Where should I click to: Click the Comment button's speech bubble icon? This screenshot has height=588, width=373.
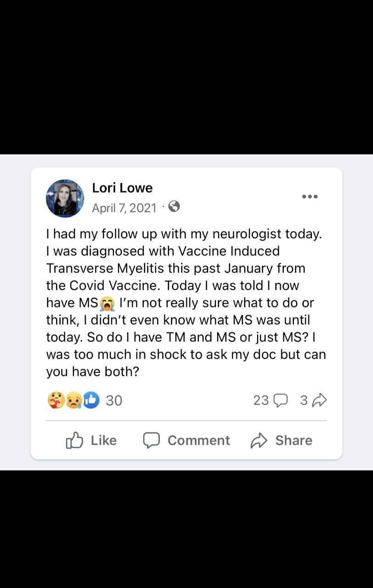click(151, 441)
